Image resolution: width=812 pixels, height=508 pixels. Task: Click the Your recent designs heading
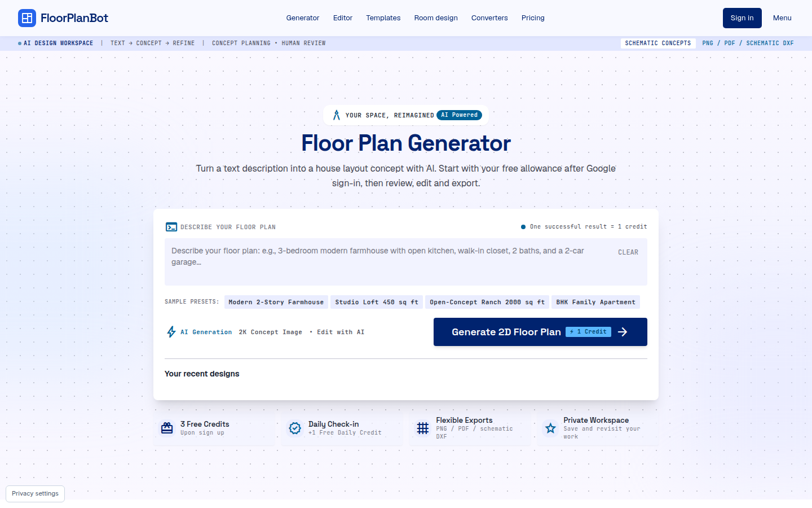202,374
